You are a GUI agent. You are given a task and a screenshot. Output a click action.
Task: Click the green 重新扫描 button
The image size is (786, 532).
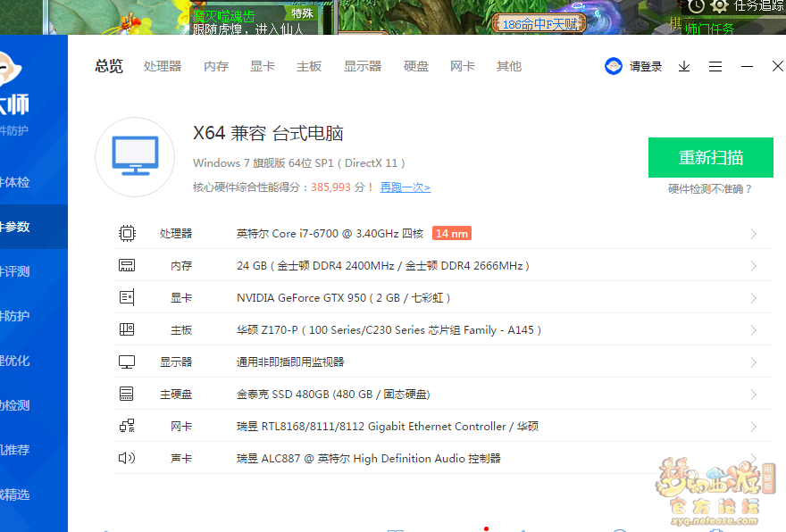click(711, 157)
